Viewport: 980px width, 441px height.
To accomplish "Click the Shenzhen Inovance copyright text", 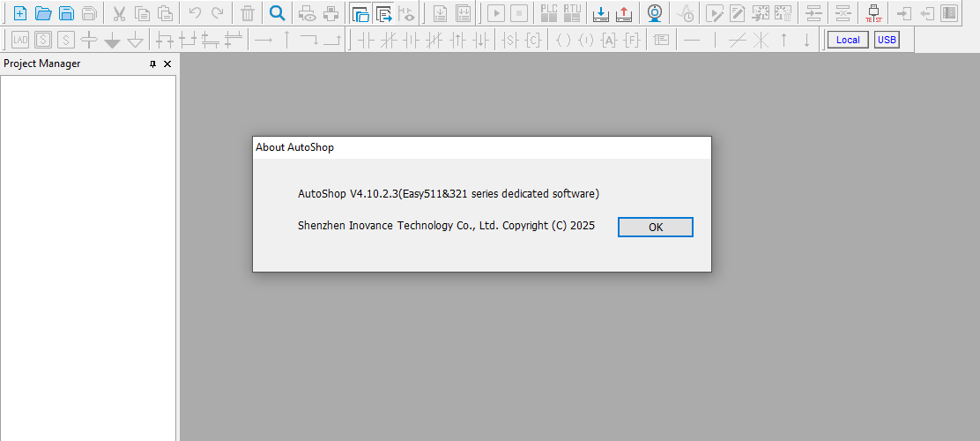I will coord(446,225).
